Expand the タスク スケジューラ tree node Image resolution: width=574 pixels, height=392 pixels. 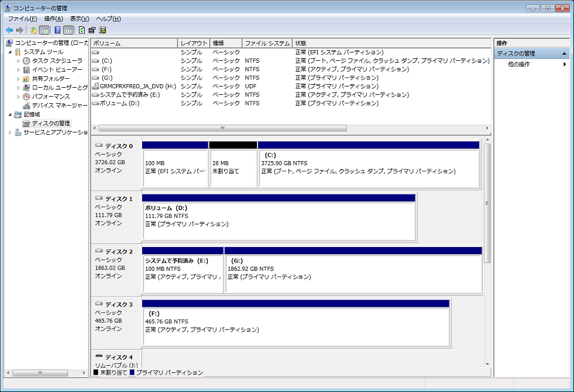coord(19,61)
